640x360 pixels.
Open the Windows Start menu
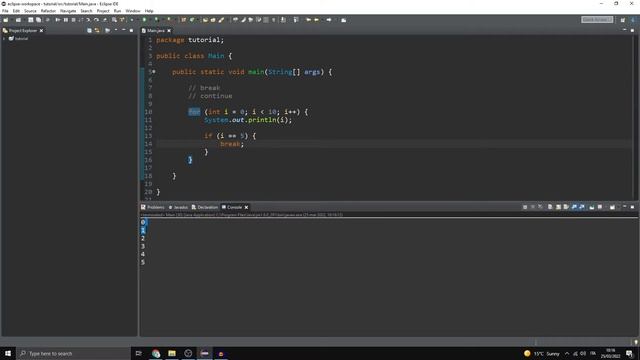point(8,353)
